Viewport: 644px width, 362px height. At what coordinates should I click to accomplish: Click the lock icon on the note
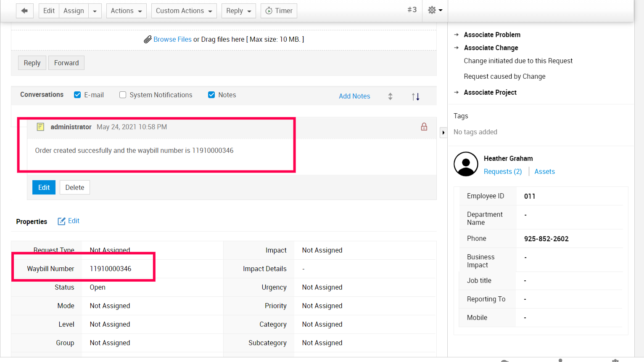[x=424, y=127]
